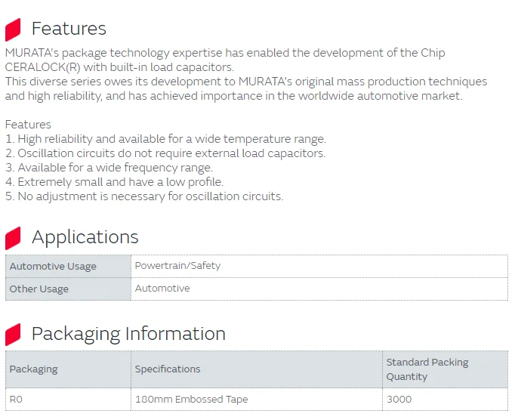Viewport: 515px width, 420px height.
Task: Click the Powertrain/Safety table cell
Action: click(x=177, y=266)
